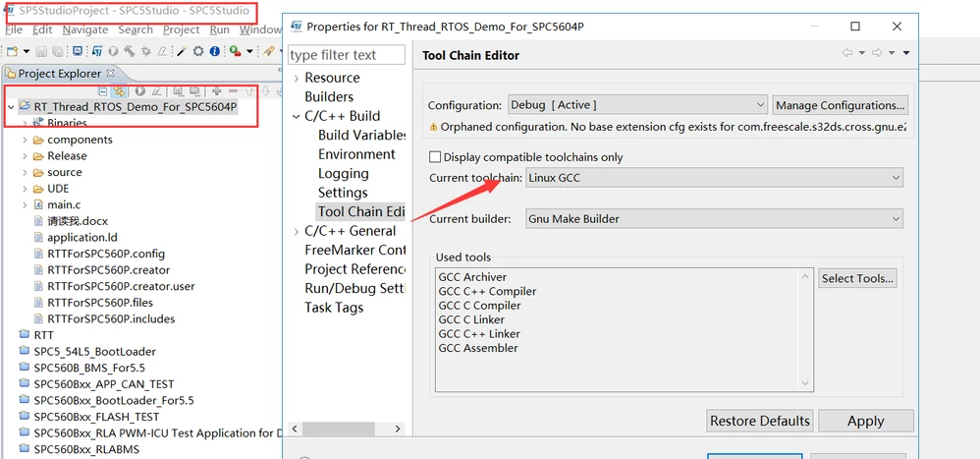Enable Display compatible toolchains only checkbox

pos(435,157)
